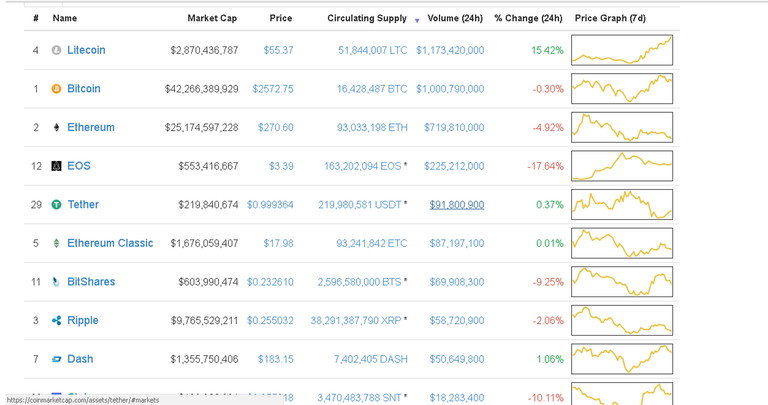Click the Dash logo icon
768x405 pixels.
[56, 359]
